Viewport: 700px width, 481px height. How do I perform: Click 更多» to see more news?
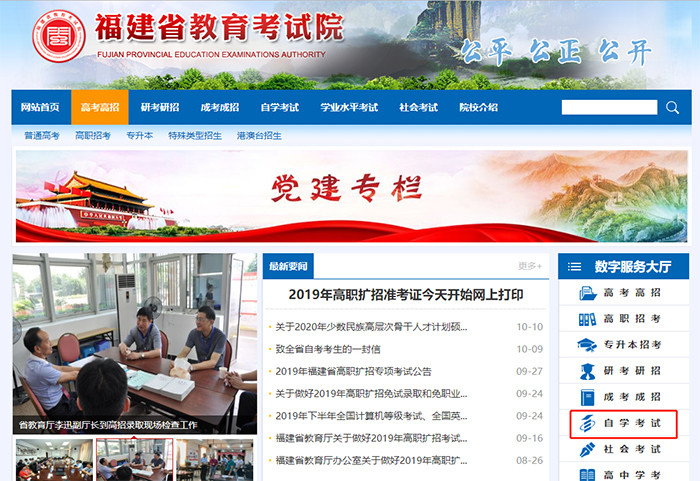pyautogui.click(x=529, y=266)
